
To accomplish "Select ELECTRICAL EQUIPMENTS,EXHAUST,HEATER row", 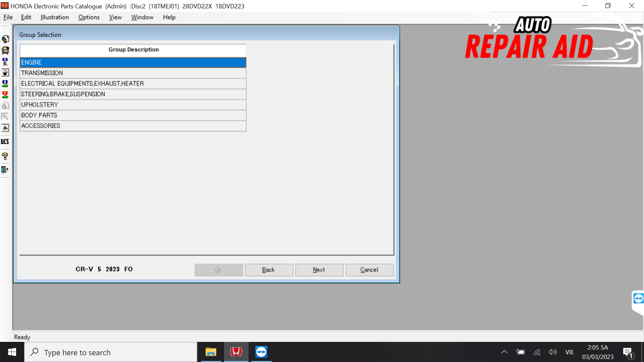I will coord(133,83).
